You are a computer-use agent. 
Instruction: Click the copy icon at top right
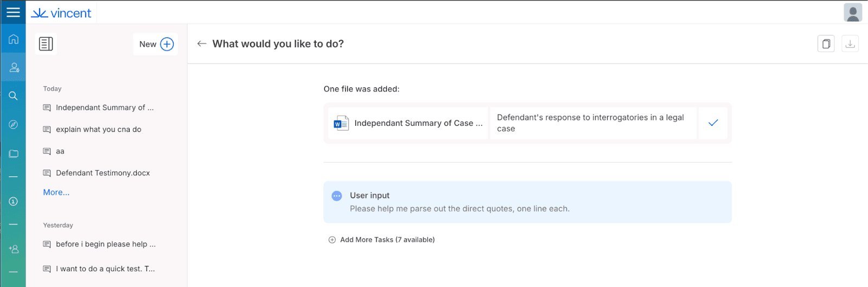pos(826,44)
